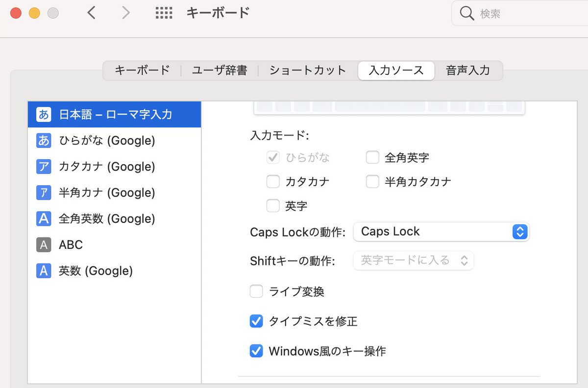Select 日本語 – ローマ字入力 in the sidebar
Screen dimensions: 588x388
pos(113,114)
